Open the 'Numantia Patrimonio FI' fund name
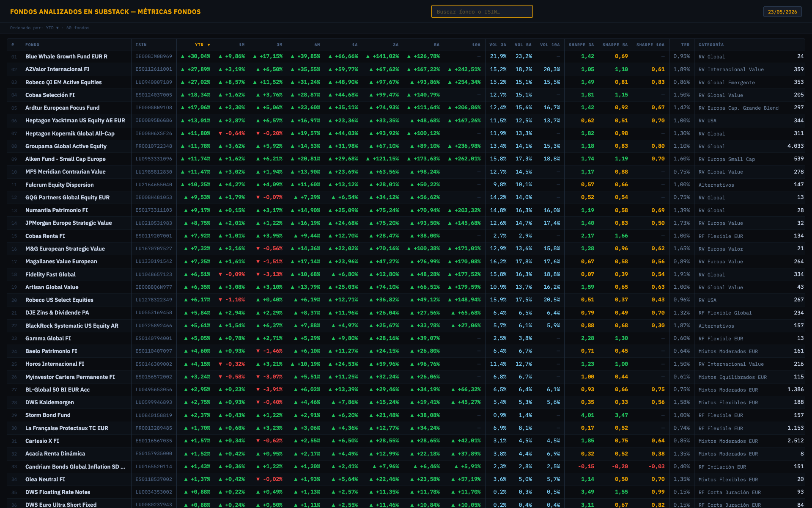The image size is (812, 508). [57, 210]
